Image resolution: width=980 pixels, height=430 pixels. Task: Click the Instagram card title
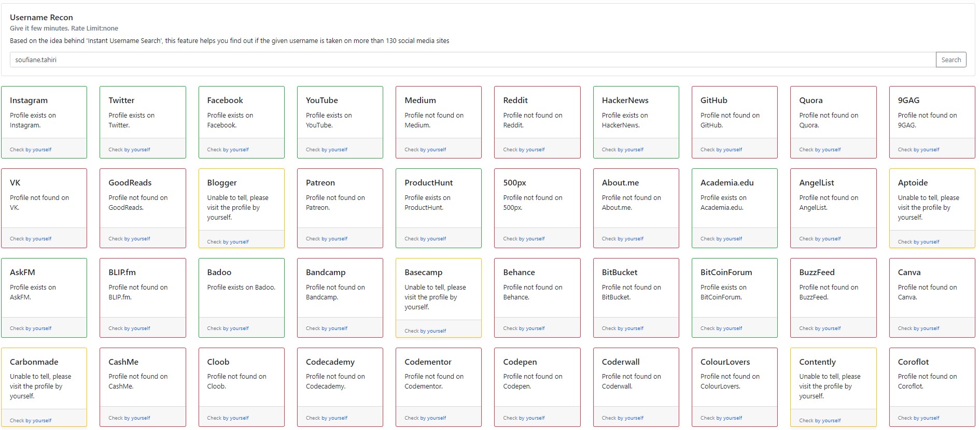tap(29, 101)
